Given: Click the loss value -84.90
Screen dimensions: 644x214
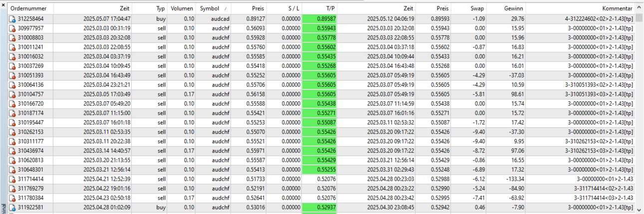Looking at the screenshot, I should pyautogui.click(x=516, y=189).
